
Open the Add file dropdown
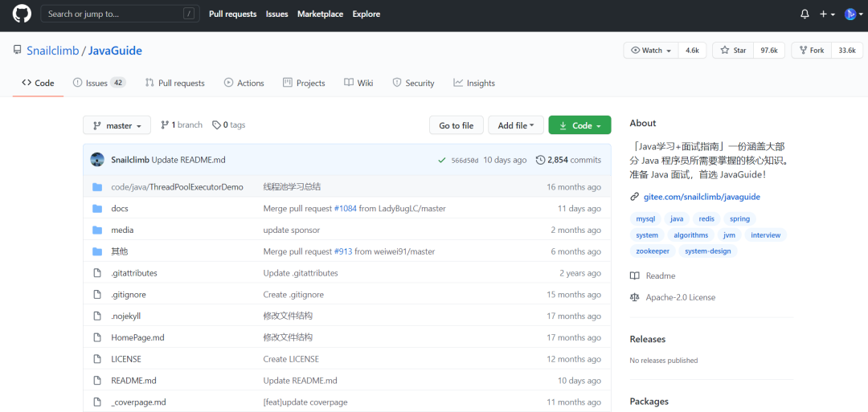tap(516, 125)
